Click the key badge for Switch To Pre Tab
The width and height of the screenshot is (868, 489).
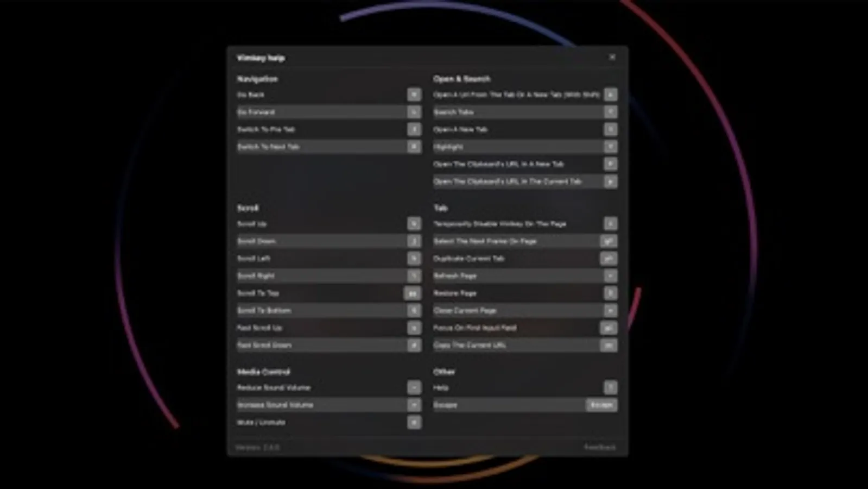414,129
